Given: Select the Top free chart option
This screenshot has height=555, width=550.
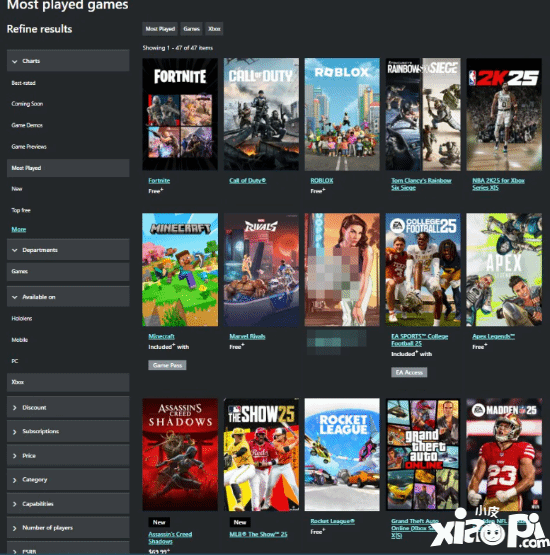Looking at the screenshot, I should (x=21, y=210).
